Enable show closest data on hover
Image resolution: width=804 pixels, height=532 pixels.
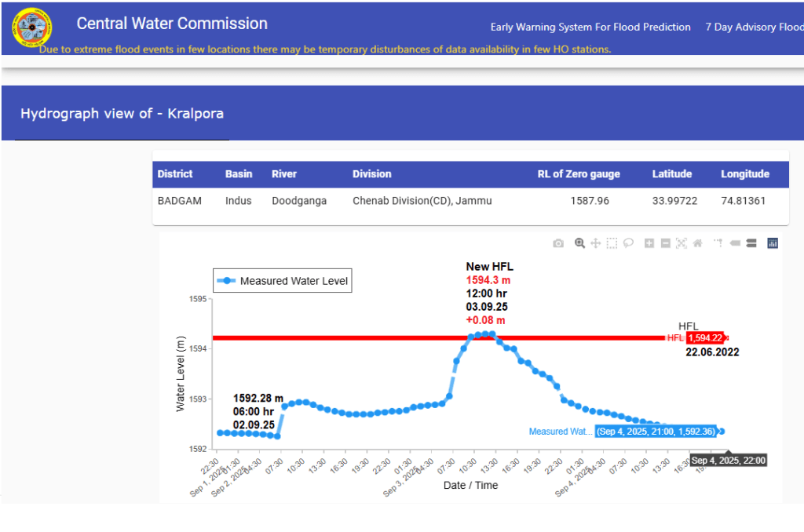tap(735, 243)
